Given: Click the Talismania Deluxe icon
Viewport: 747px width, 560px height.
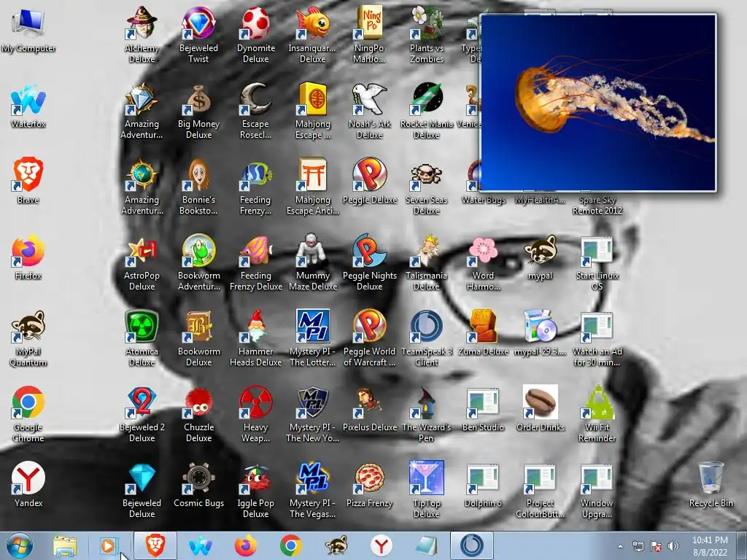Looking at the screenshot, I should (426, 262).
